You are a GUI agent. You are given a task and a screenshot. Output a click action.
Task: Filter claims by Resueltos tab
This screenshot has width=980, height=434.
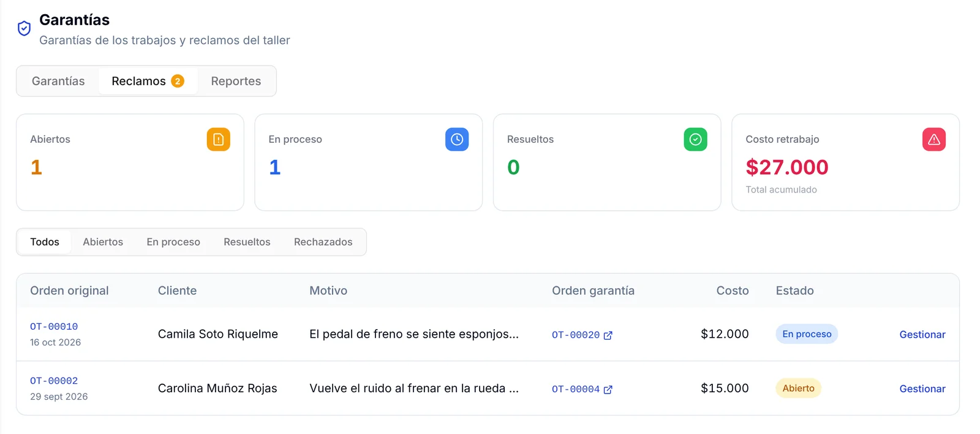tap(247, 242)
